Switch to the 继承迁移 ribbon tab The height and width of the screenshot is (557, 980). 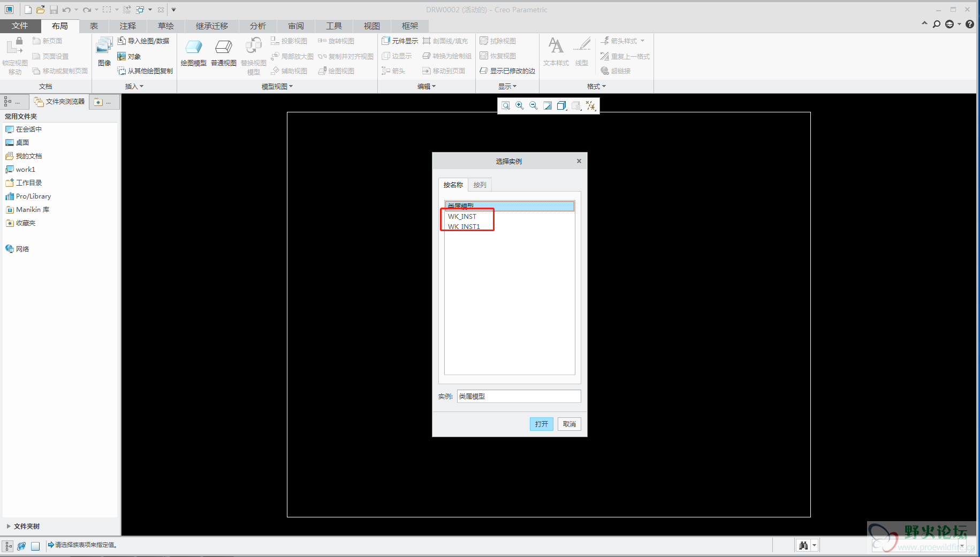(212, 26)
